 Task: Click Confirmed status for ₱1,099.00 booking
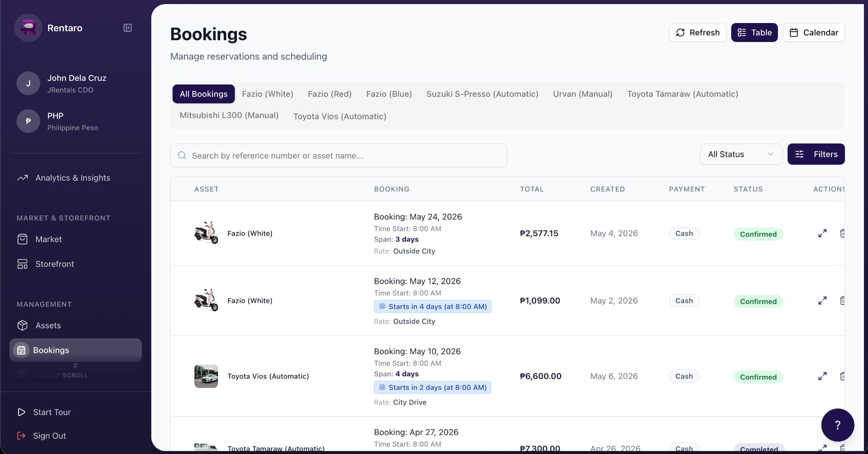click(x=758, y=301)
